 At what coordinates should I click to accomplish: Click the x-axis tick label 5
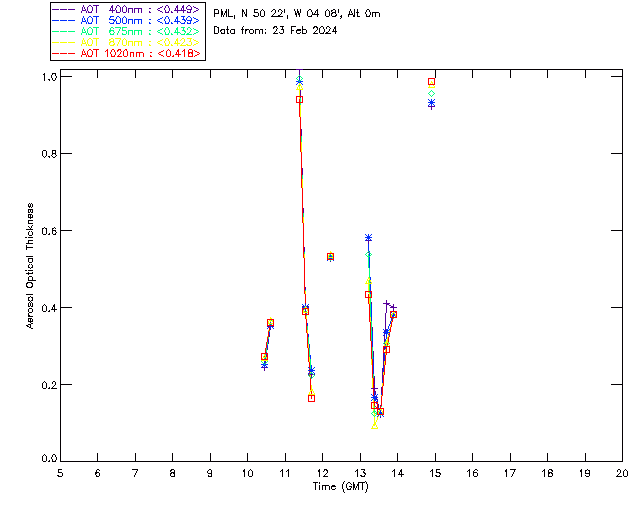[x=60, y=473]
